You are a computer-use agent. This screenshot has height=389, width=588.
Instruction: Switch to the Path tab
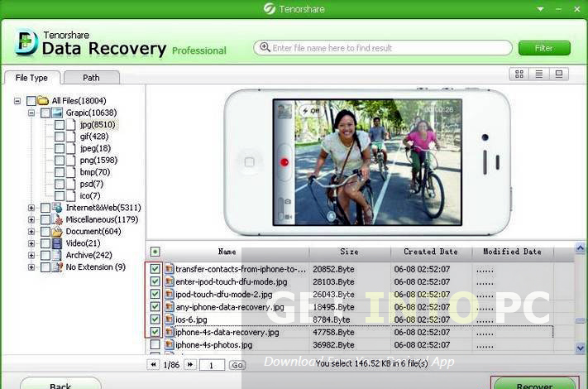[92, 78]
